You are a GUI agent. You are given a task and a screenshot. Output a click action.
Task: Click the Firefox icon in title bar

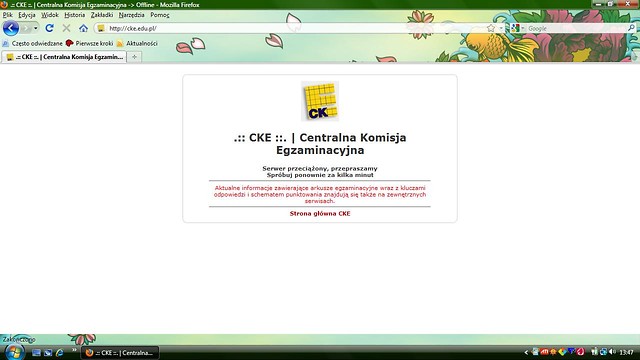(4, 4)
